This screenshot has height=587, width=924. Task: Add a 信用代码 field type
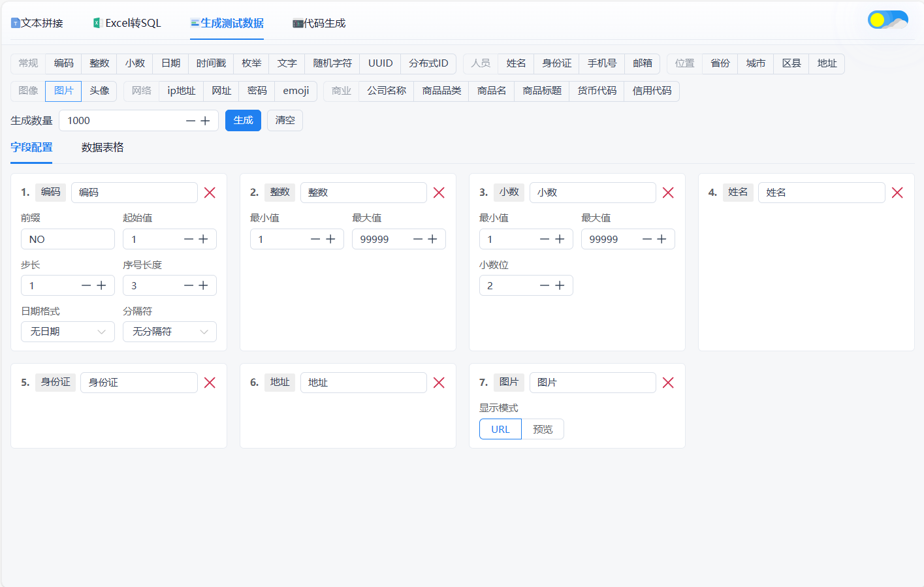[x=652, y=91]
